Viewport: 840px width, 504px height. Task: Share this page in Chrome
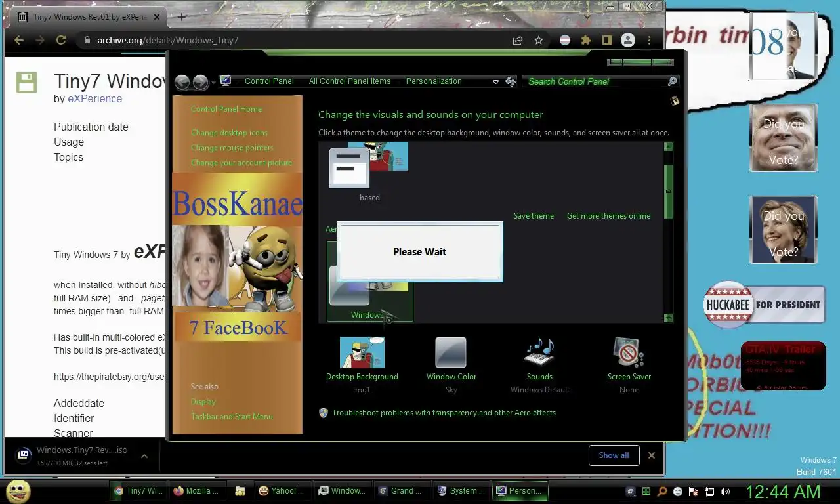518,40
